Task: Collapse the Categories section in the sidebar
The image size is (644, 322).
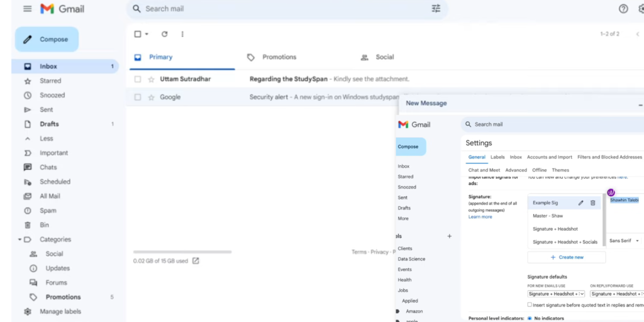Action: 20,240
